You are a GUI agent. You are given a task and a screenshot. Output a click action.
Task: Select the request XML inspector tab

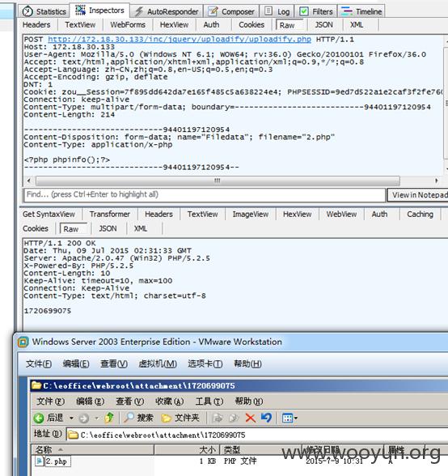[x=357, y=25]
